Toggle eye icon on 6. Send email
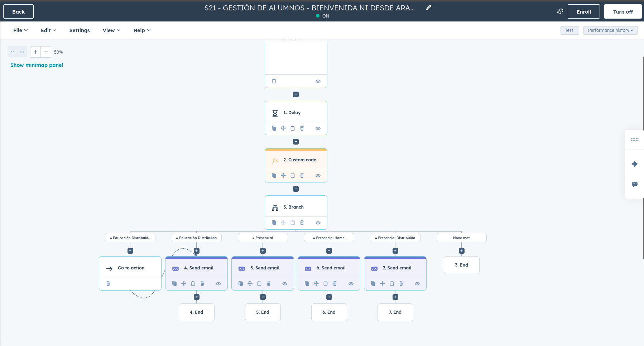 pos(351,284)
